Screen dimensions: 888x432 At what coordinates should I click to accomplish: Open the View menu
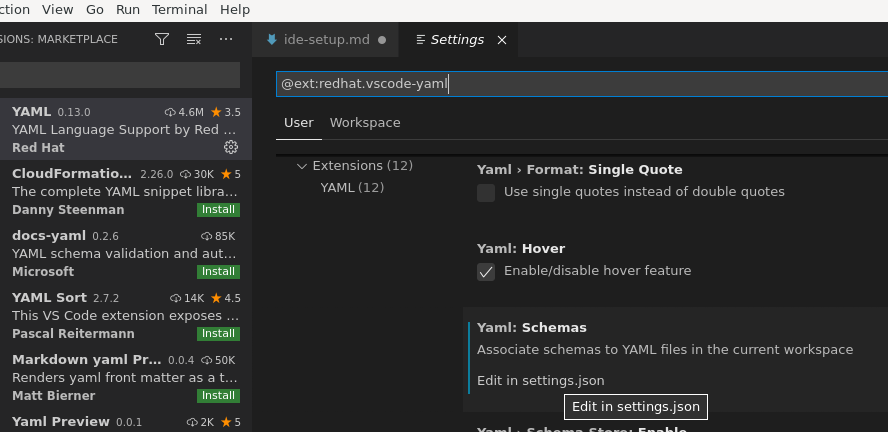58,10
